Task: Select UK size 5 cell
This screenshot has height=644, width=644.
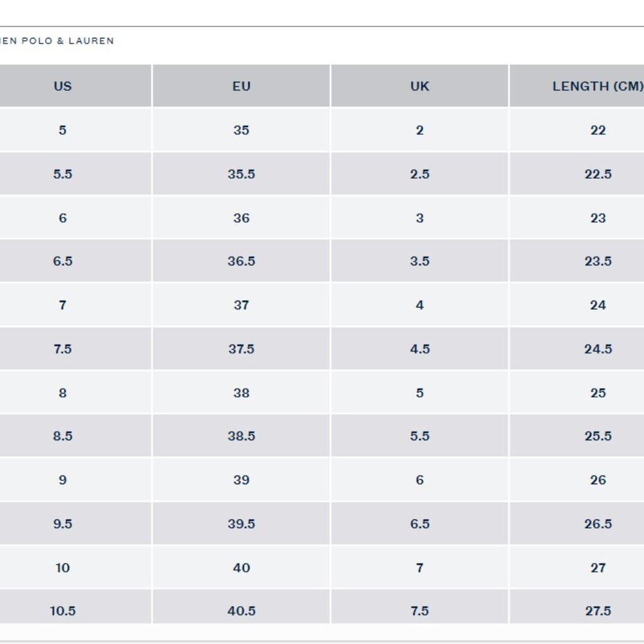Action: point(420,393)
